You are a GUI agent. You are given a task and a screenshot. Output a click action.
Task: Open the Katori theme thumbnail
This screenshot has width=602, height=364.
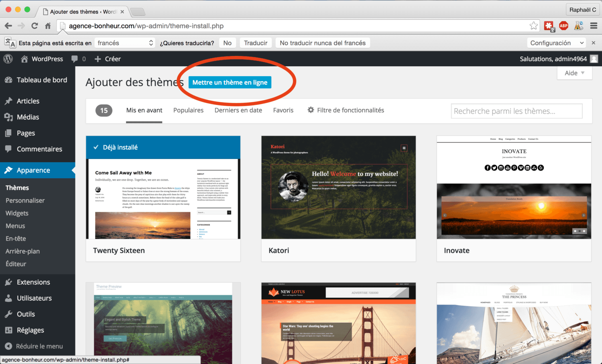(338, 187)
